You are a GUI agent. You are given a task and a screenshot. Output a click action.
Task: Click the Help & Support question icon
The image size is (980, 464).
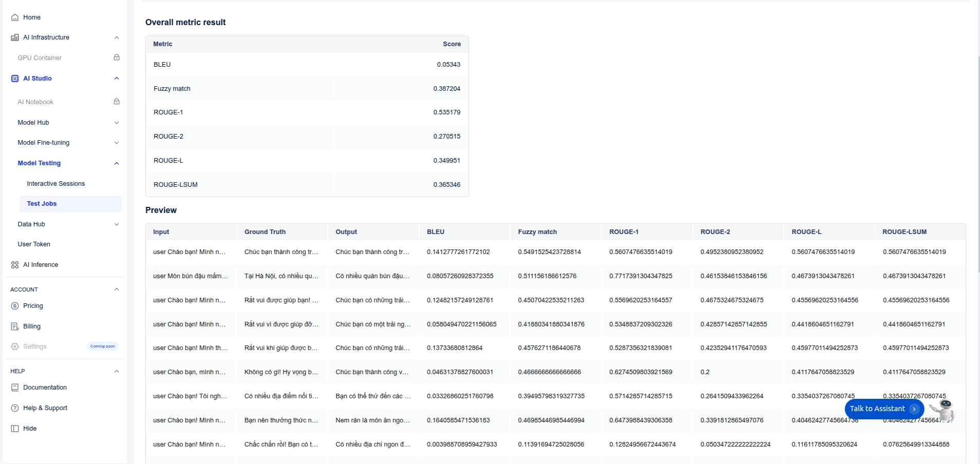(x=15, y=408)
